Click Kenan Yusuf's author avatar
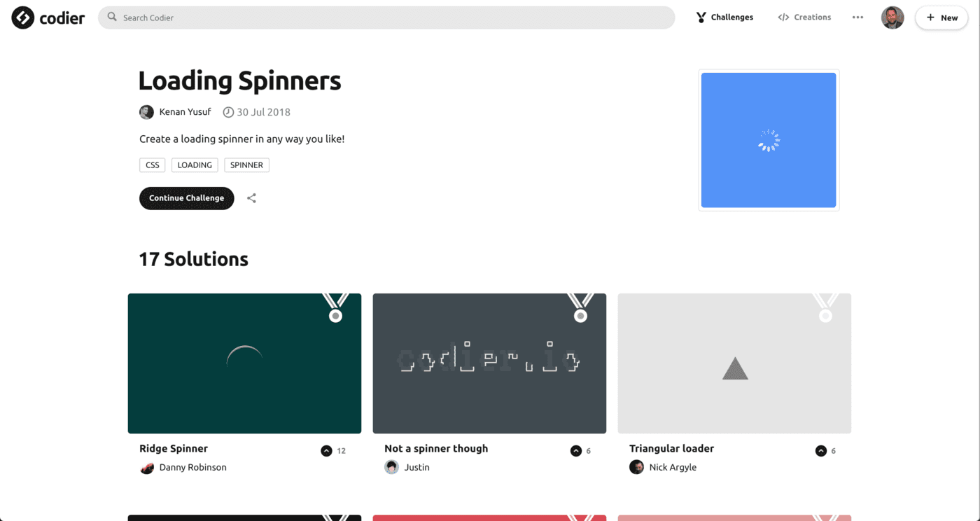The image size is (980, 521). (146, 112)
